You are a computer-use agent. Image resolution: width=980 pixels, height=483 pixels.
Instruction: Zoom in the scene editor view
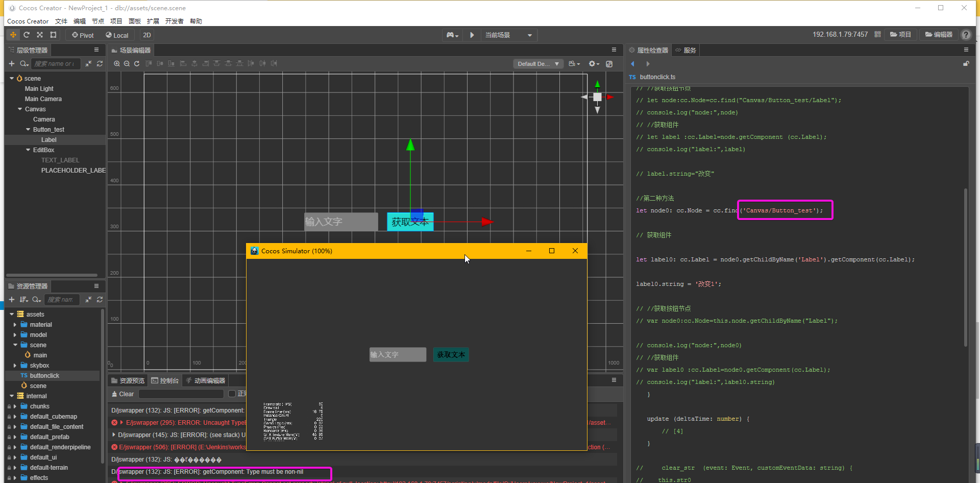(117, 64)
